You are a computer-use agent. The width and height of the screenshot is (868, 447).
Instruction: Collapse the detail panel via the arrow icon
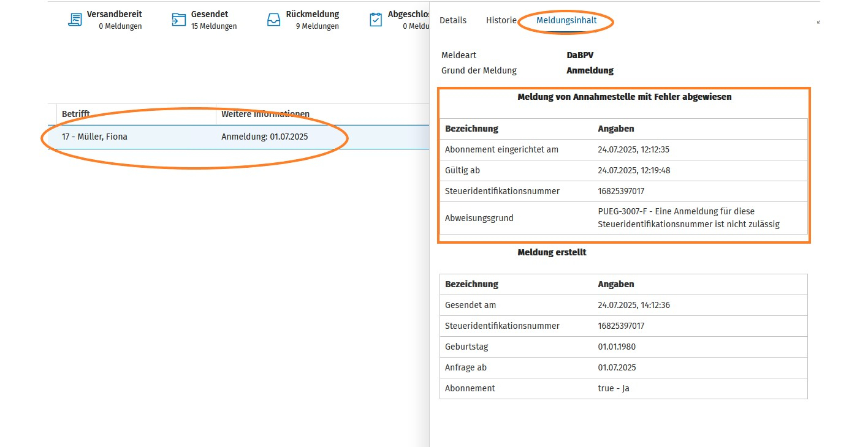pos(819,21)
